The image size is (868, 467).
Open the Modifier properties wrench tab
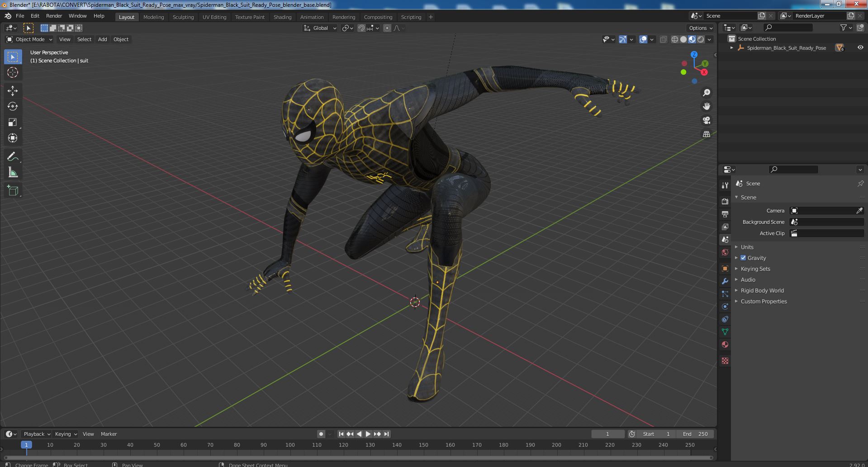pyautogui.click(x=725, y=281)
